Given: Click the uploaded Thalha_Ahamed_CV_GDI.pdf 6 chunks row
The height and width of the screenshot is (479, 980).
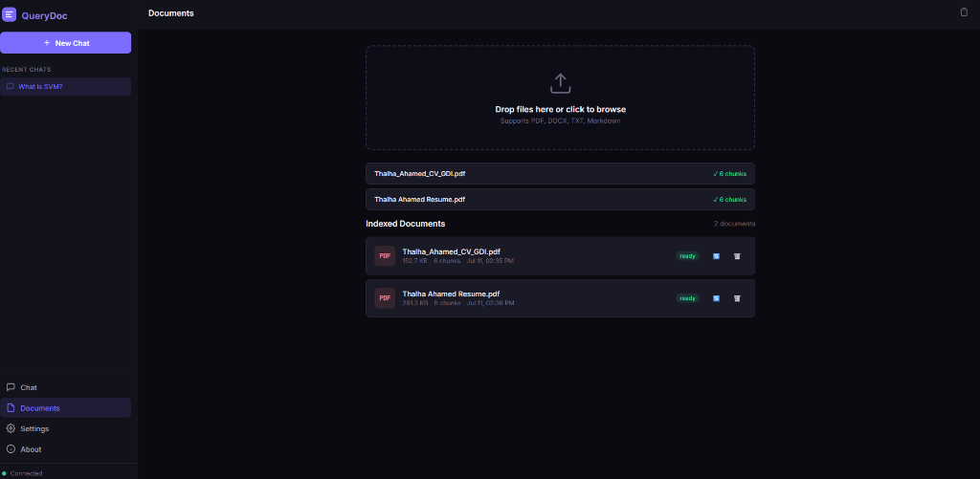Looking at the screenshot, I should tap(560, 174).
